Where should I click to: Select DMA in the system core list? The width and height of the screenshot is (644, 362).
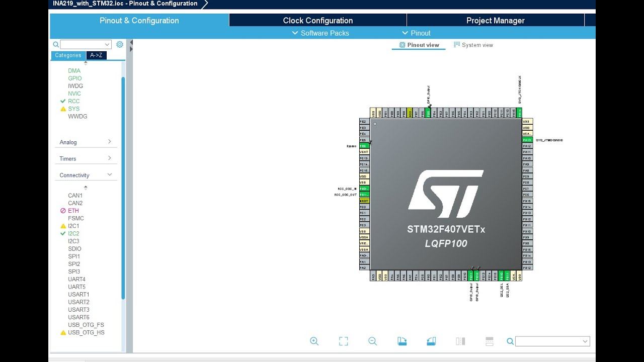click(x=74, y=71)
